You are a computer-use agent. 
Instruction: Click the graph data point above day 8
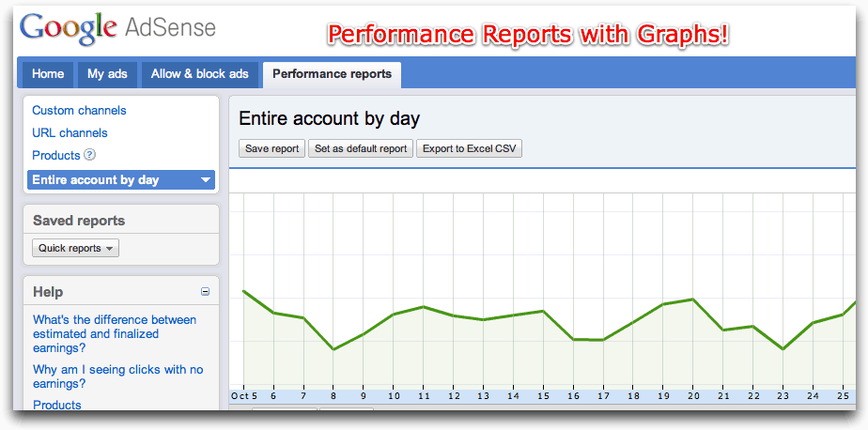[x=333, y=349]
